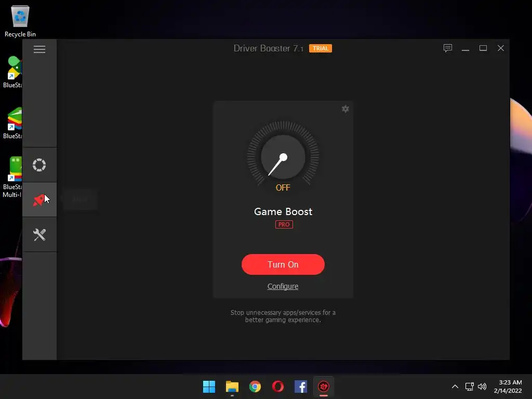This screenshot has width=532, height=399.
Task: Select the middle layered BlueStacks desktop icon
Action: pos(12,123)
